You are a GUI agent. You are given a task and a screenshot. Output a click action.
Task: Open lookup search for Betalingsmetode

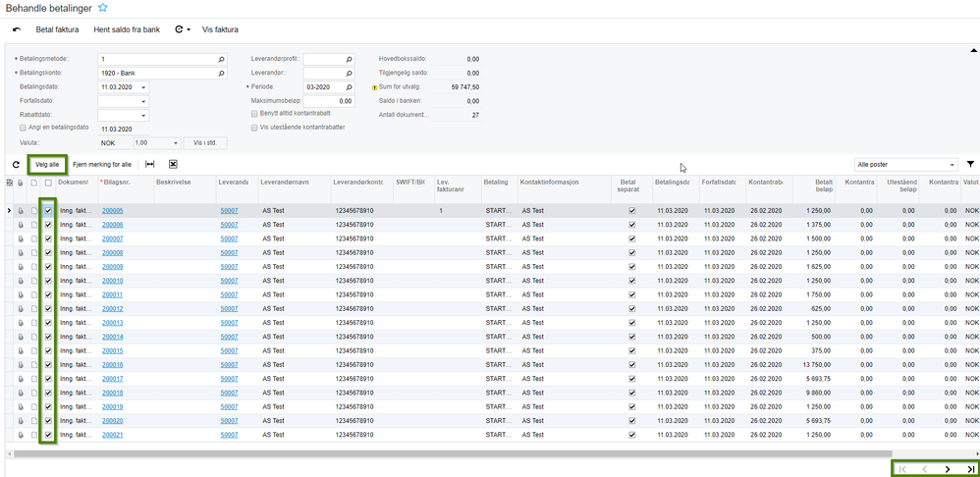click(221, 59)
